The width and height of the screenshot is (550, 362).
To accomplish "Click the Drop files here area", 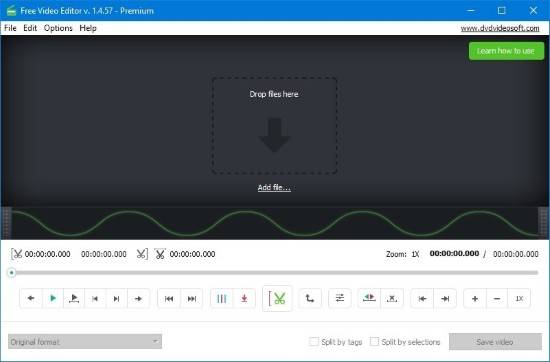I will 274,126.
